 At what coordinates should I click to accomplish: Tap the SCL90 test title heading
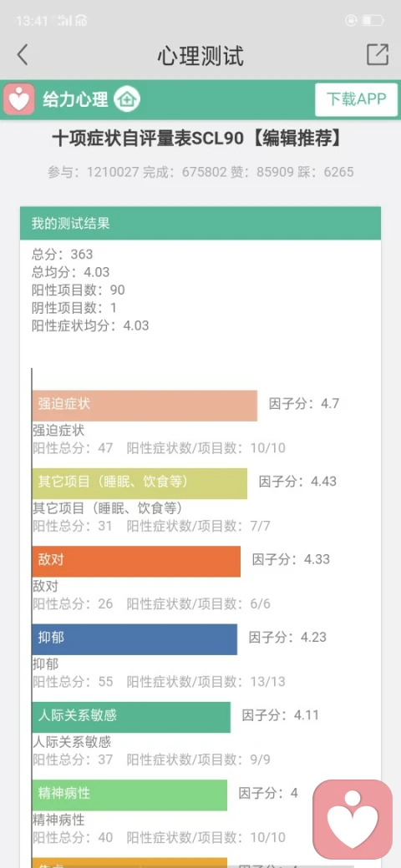(198, 139)
